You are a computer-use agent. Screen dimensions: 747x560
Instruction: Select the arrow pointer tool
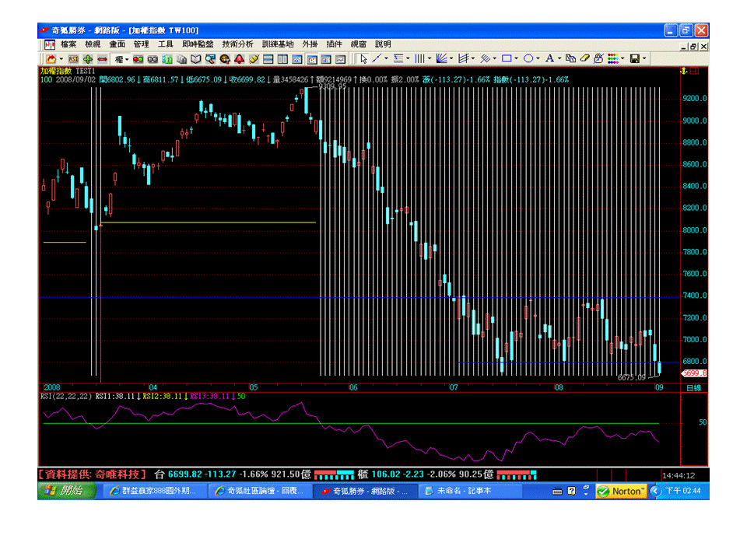point(363,58)
